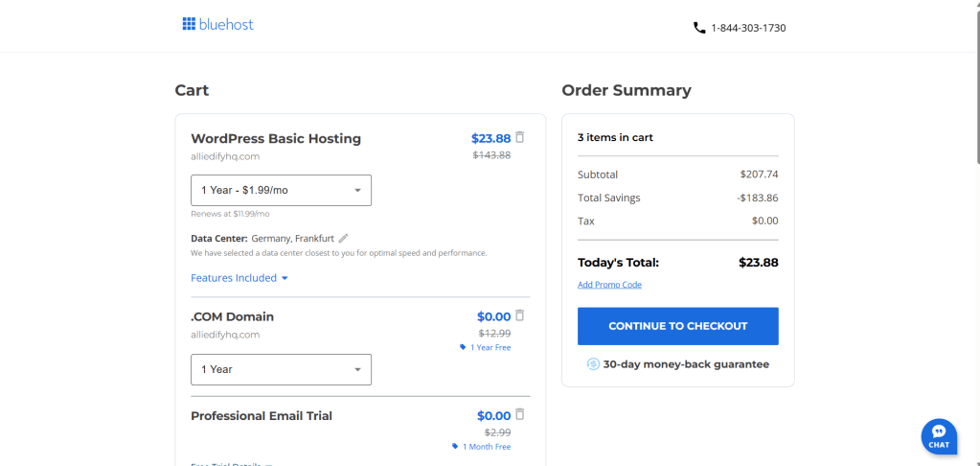Viewport: 980px width, 466px height.
Task: Delete WordPress Basic Hosting with trash icon
Action: pyautogui.click(x=520, y=137)
